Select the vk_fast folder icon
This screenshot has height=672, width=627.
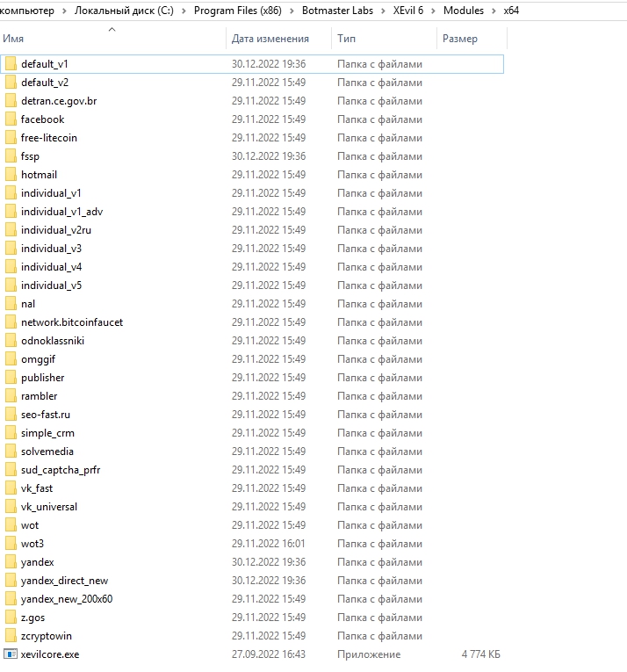coord(11,488)
